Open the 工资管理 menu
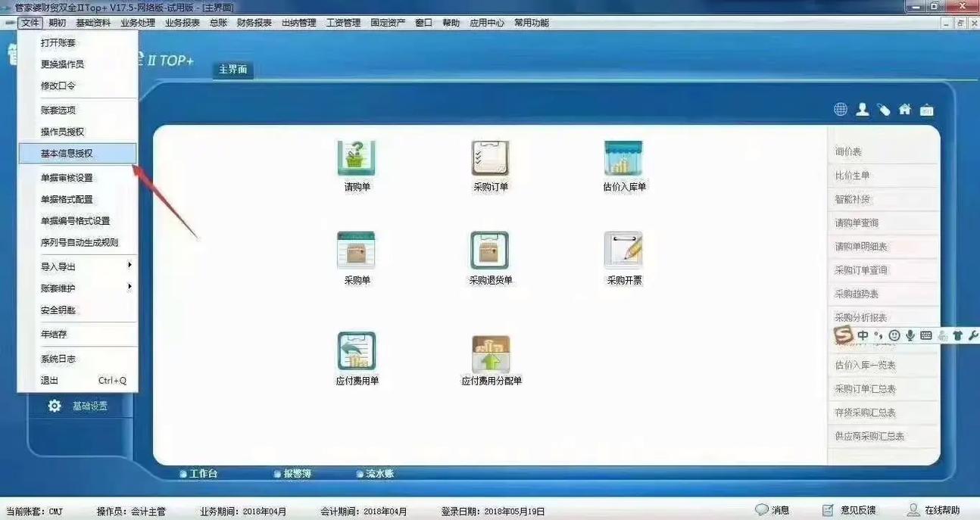Screen dimensions: 980x520 343,23
